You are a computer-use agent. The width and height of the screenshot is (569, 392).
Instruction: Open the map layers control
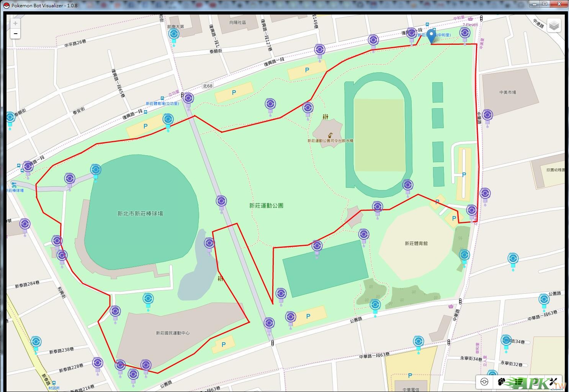[x=554, y=26]
